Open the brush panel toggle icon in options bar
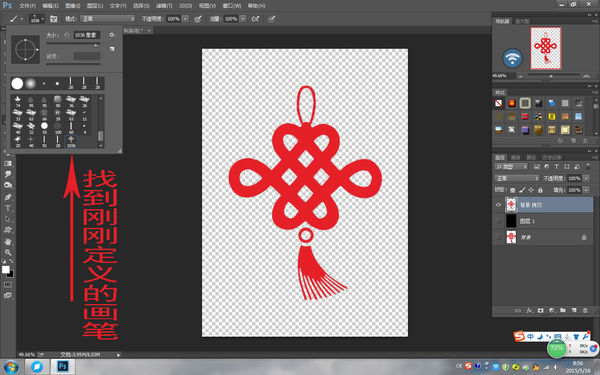 (x=54, y=19)
